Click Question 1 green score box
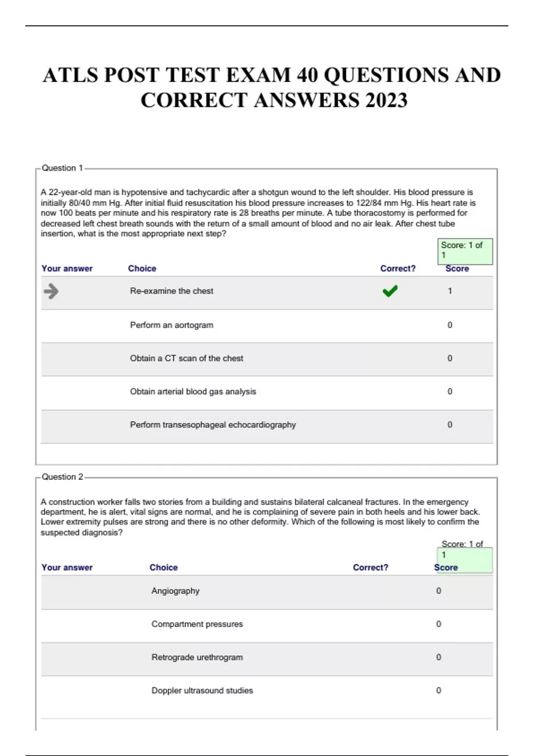 465,251
